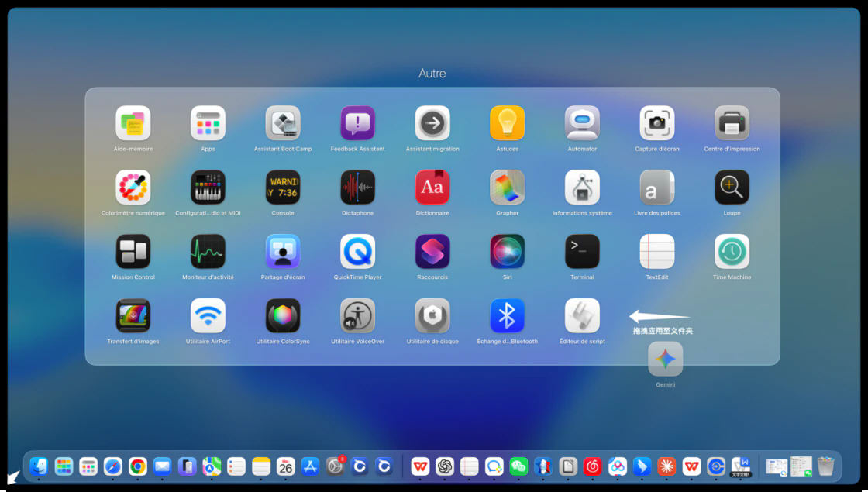Open Utilitaire ColorSync
The image size is (868, 492).
(x=283, y=315)
